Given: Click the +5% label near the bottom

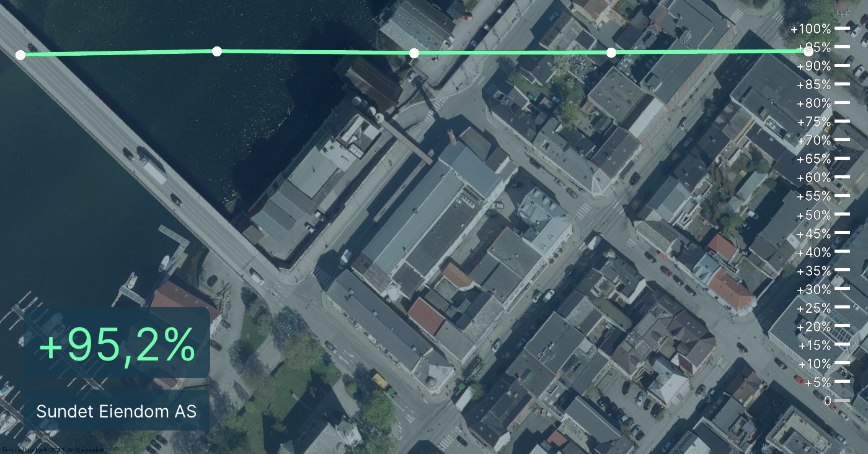Looking at the screenshot, I should tap(817, 382).
